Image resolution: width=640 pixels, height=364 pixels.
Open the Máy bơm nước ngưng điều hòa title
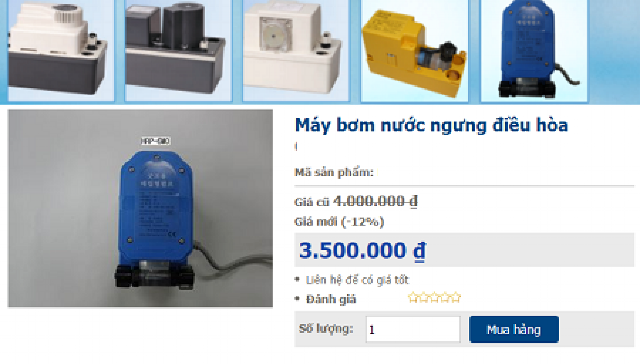[x=431, y=125]
